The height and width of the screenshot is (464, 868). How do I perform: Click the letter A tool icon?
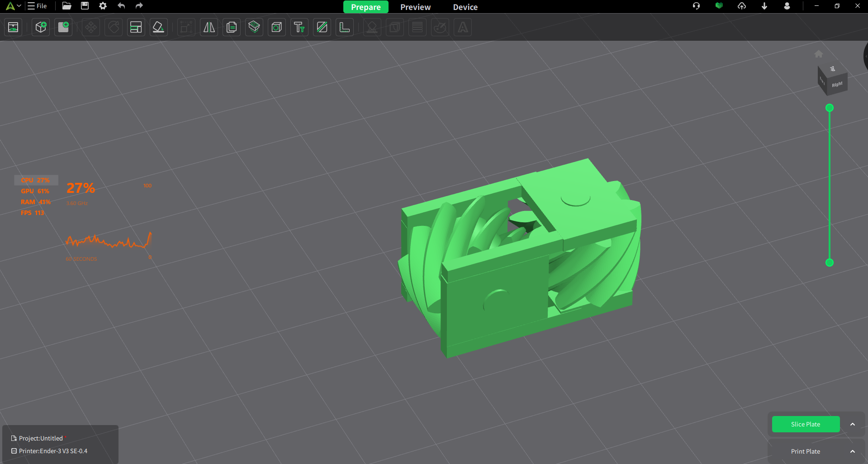coord(463,28)
